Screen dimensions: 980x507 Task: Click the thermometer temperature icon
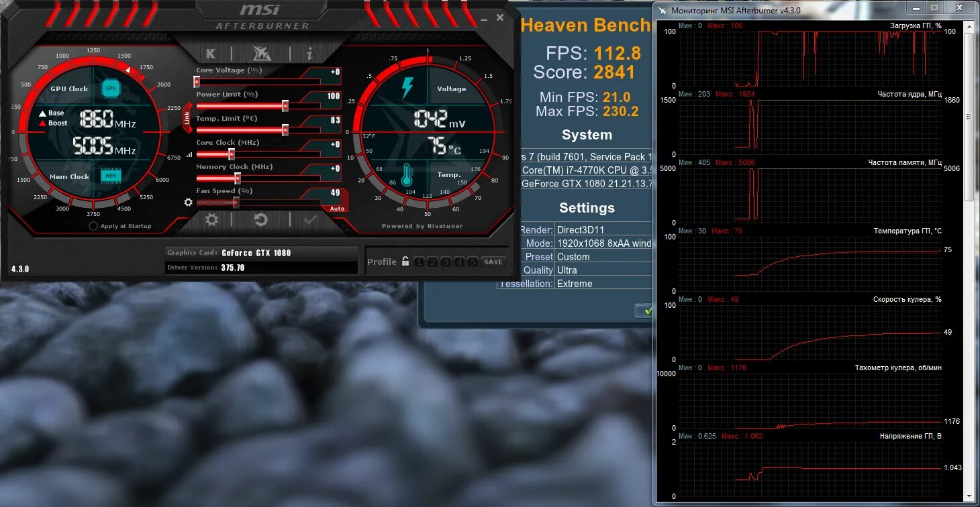coord(407,174)
